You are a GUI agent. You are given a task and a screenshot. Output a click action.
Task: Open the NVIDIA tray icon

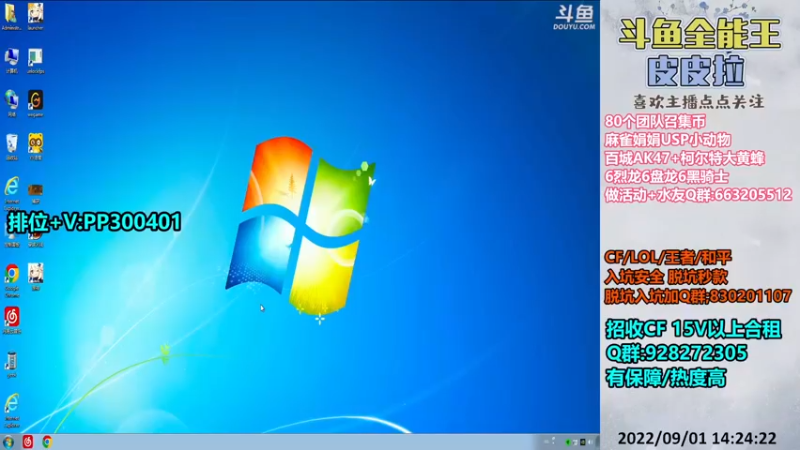point(583,442)
